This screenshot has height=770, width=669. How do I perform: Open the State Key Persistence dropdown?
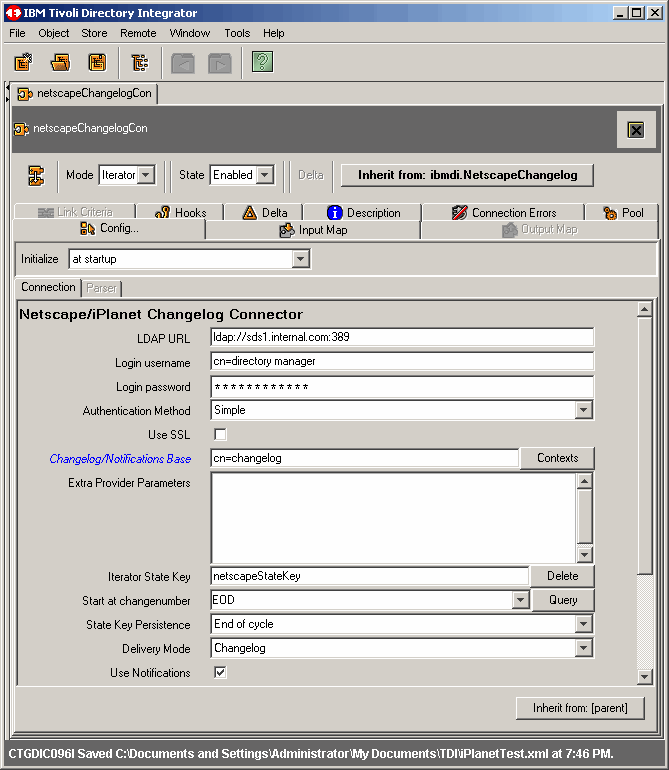click(584, 624)
